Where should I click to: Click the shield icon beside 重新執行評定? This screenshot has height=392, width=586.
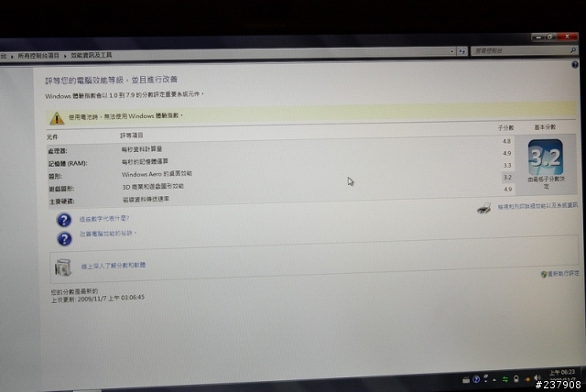(x=544, y=274)
